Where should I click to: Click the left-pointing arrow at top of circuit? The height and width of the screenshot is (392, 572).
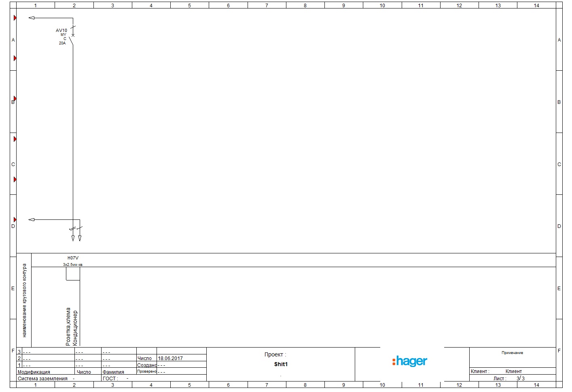[32, 18]
